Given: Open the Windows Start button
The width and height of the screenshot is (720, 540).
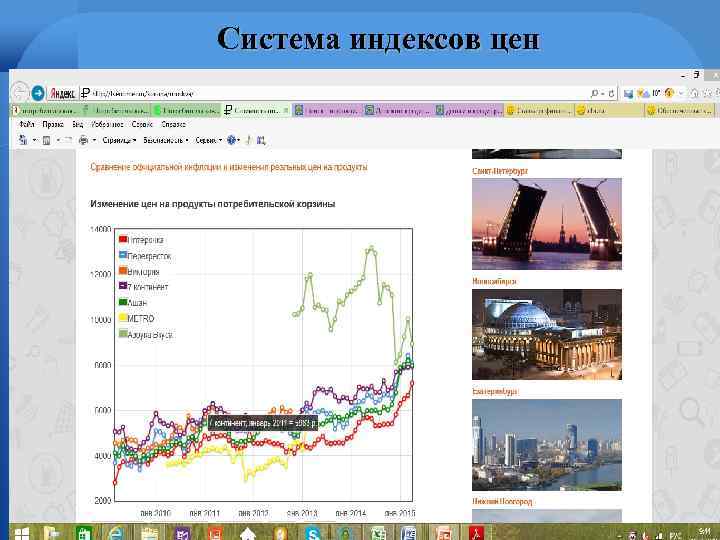Looking at the screenshot, I should pyautogui.click(x=21, y=533).
